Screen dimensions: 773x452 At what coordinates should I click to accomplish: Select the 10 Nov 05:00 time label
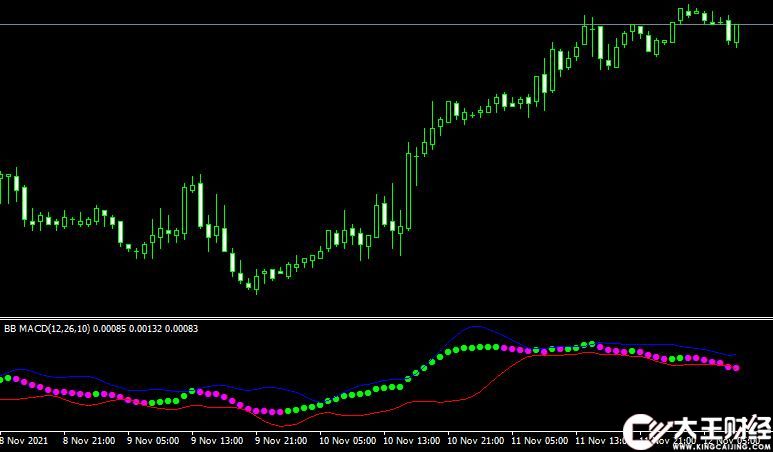(348, 440)
